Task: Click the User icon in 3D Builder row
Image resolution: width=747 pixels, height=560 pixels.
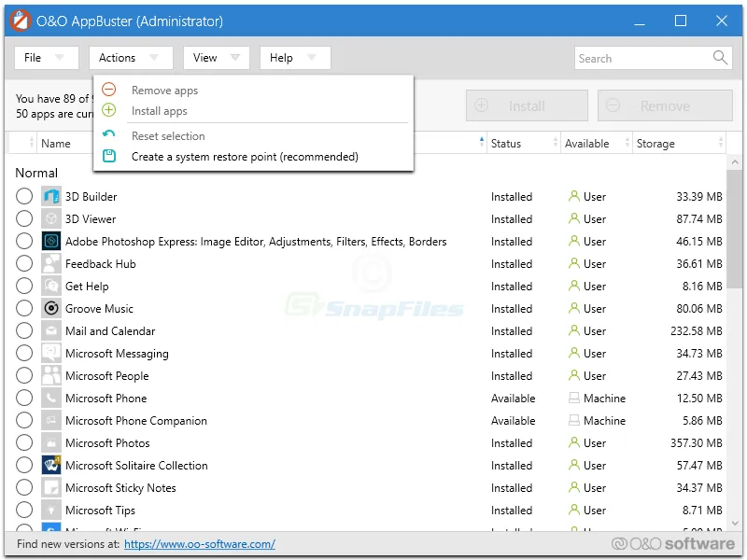Action: [574, 196]
